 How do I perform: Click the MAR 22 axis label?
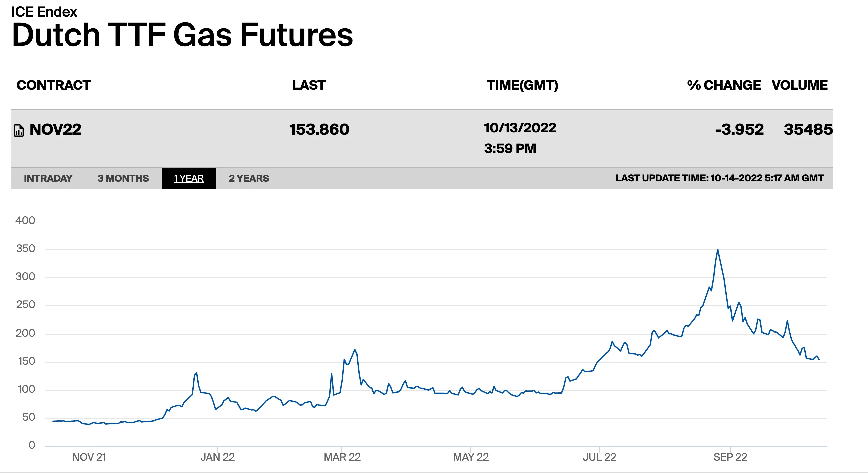(x=342, y=457)
